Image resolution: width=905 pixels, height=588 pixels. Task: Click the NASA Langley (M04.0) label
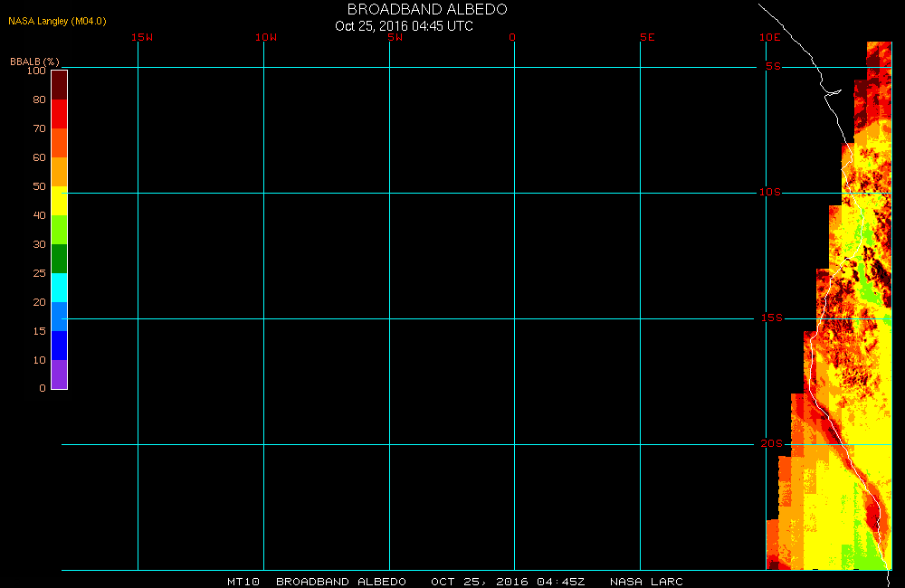57,21
